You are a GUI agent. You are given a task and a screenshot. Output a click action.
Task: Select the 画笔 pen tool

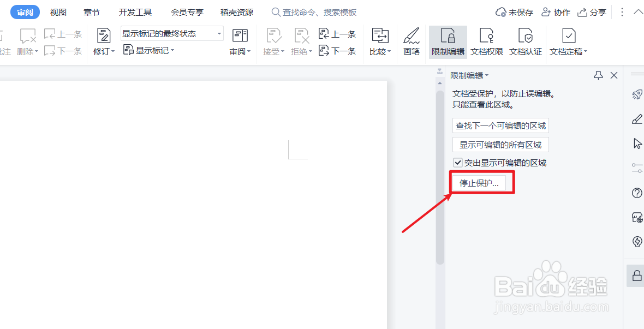[411, 43]
